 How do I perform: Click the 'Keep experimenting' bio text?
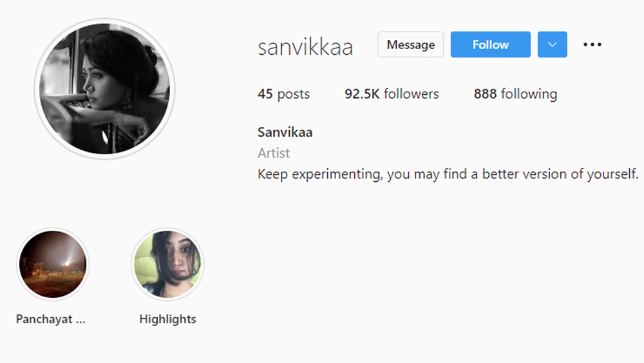click(x=448, y=174)
